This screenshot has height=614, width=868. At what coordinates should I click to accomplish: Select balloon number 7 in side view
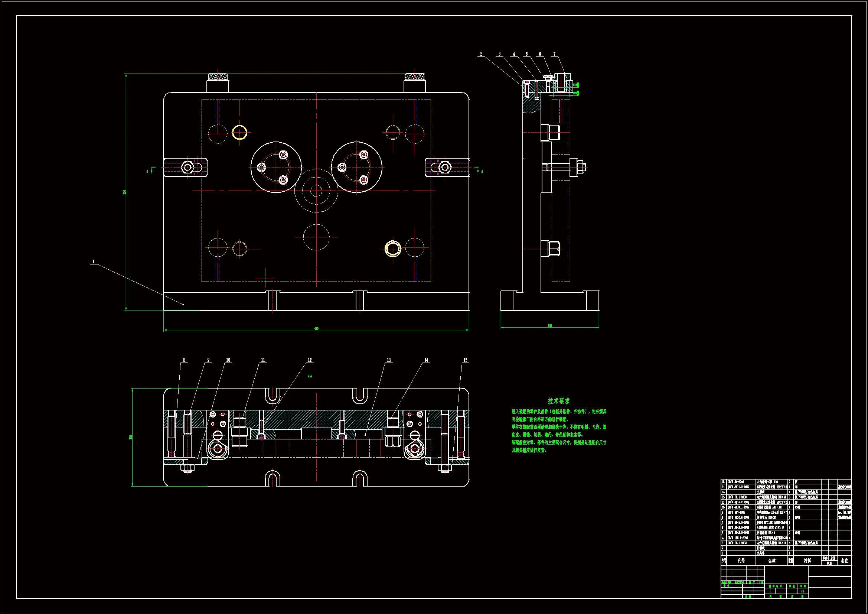pyautogui.click(x=554, y=54)
